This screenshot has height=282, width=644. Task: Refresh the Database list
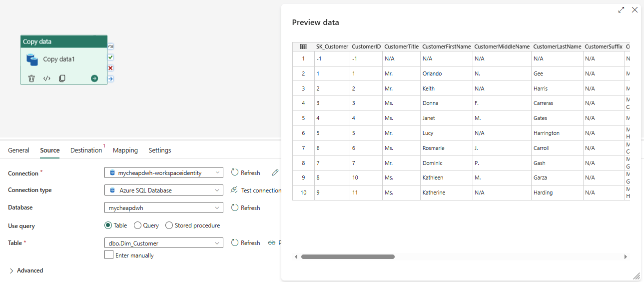(x=245, y=207)
